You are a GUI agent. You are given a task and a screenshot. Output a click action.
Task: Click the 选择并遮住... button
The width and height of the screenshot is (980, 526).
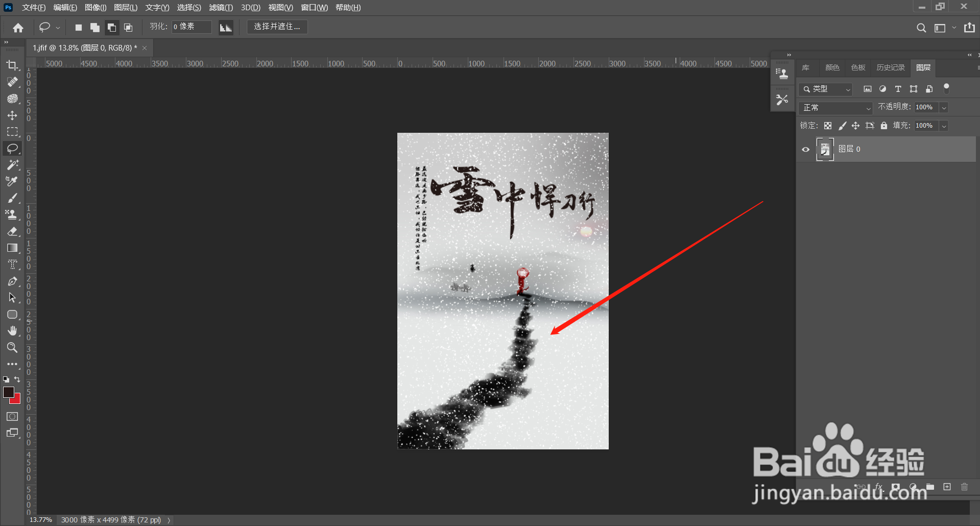(x=277, y=27)
